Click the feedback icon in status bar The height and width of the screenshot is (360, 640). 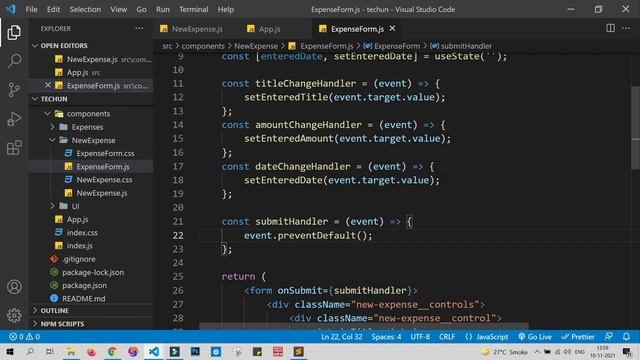point(608,337)
